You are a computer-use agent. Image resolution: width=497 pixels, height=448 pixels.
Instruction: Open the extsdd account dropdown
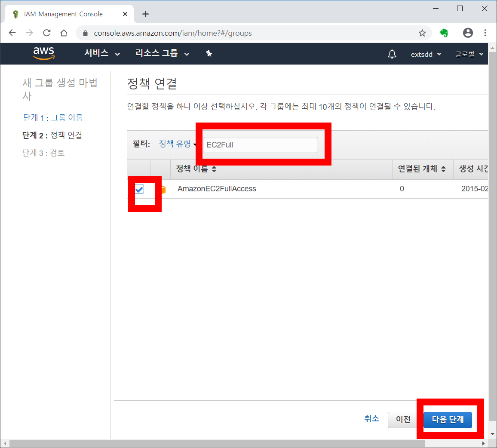[x=426, y=54]
